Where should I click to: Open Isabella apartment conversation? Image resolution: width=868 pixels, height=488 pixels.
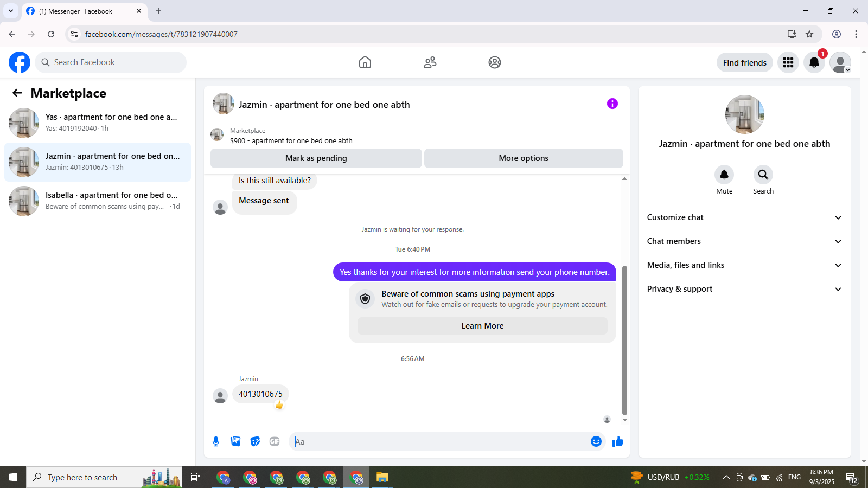tap(98, 201)
